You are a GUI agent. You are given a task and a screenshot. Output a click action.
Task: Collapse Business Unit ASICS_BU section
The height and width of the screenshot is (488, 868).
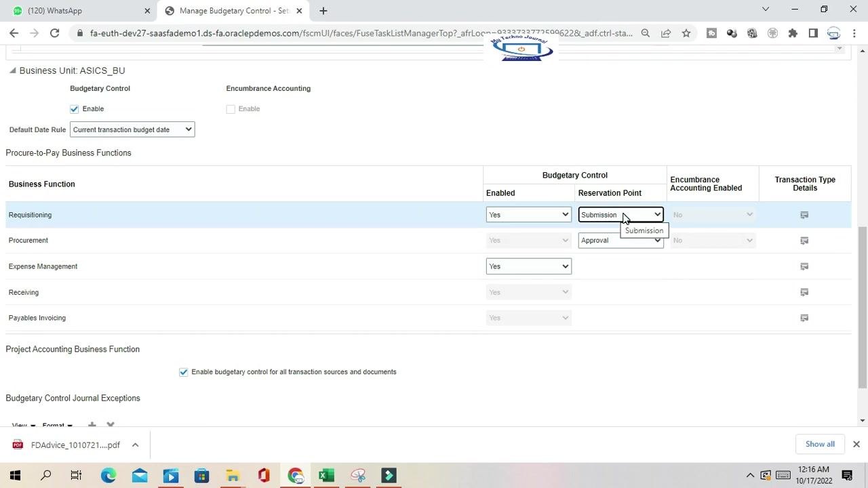[x=12, y=70]
